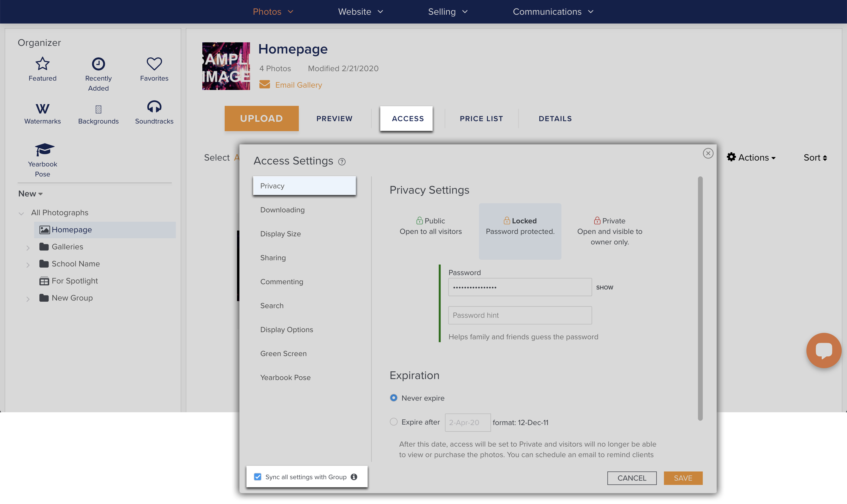Click the SAVE button
Image resolution: width=847 pixels, height=504 pixels.
(x=683, y=478)
